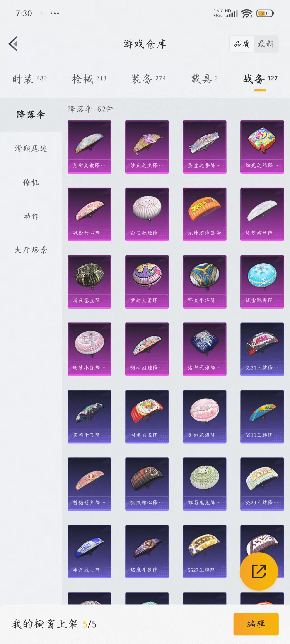Open the three-dots status bar icon
Screen dimensions: 290x644
point(55,13)
